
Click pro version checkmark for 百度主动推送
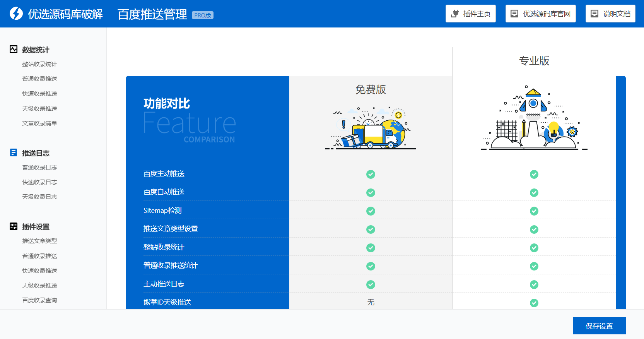click(534, 174)
